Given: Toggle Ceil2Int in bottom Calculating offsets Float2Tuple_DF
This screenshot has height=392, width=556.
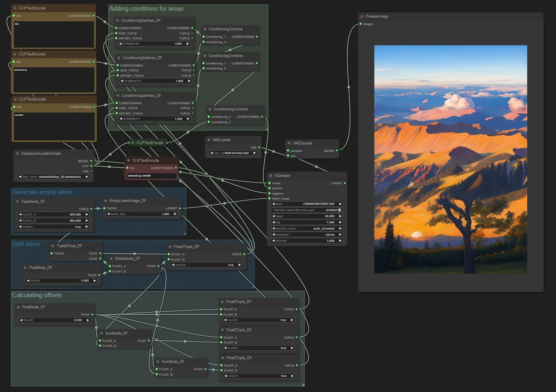Looking at the screenshot, I should pos(259,376).
